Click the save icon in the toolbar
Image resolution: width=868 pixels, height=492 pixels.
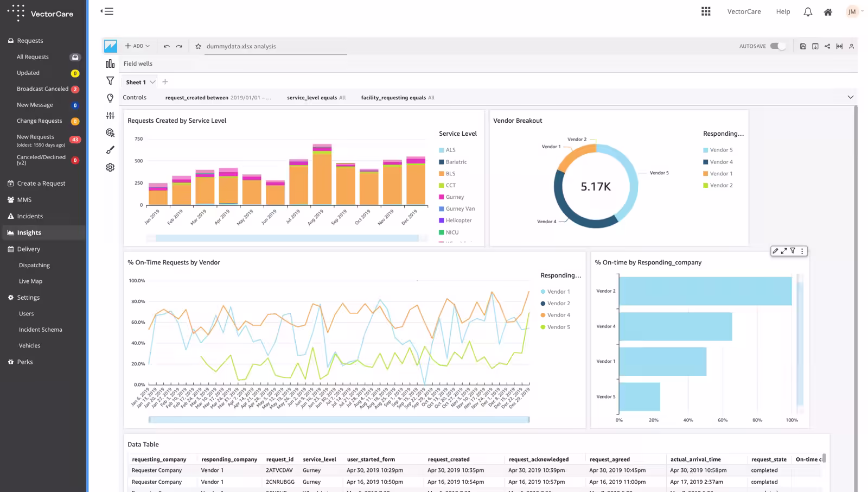point(803,46)
